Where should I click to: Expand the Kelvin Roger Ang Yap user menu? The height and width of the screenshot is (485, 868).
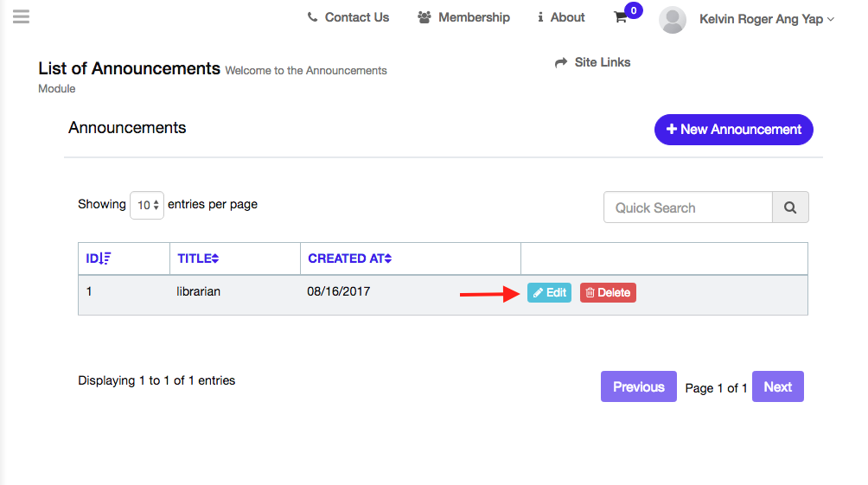coord(766,19)
